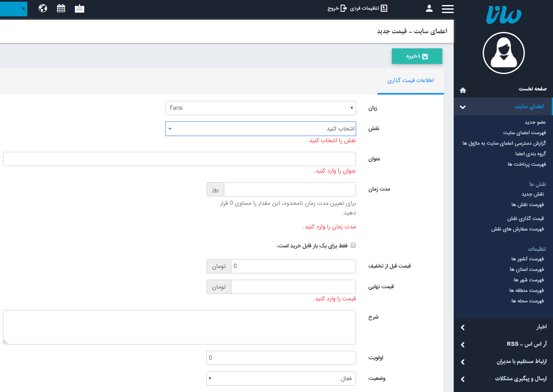Screen dimensions: 553x392
Task: Open the hamburger menu icon
Action: pos(447,9)
